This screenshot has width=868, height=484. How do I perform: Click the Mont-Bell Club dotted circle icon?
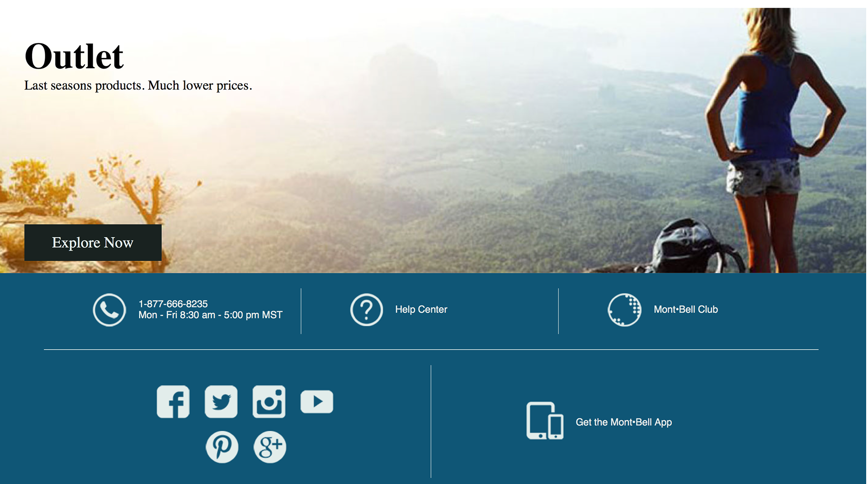coord(624,310)
